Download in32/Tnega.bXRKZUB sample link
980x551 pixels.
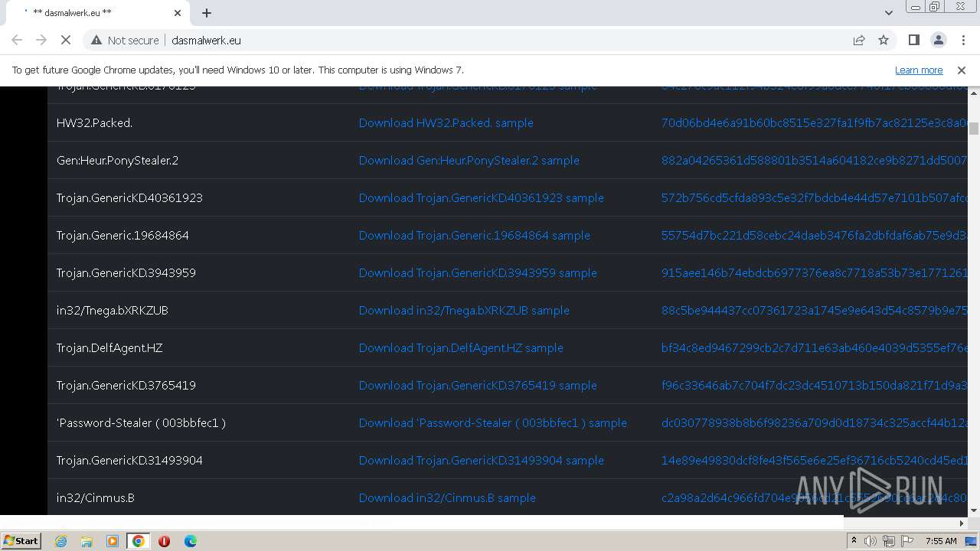[x=464, y=310]
